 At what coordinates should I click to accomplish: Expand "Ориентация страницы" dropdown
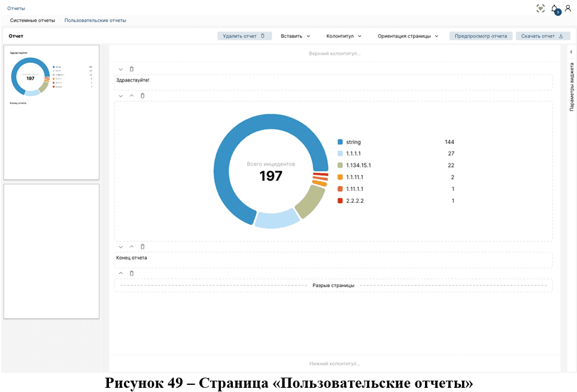pos(408,36)
